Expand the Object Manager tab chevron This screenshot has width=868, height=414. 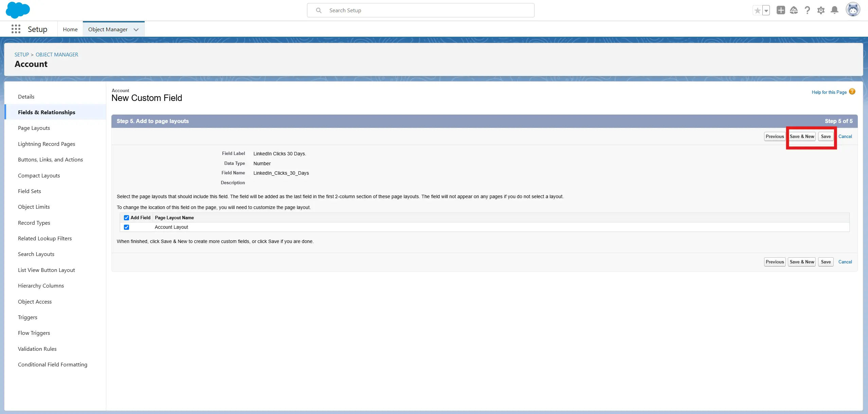click(x=136, y=30)
